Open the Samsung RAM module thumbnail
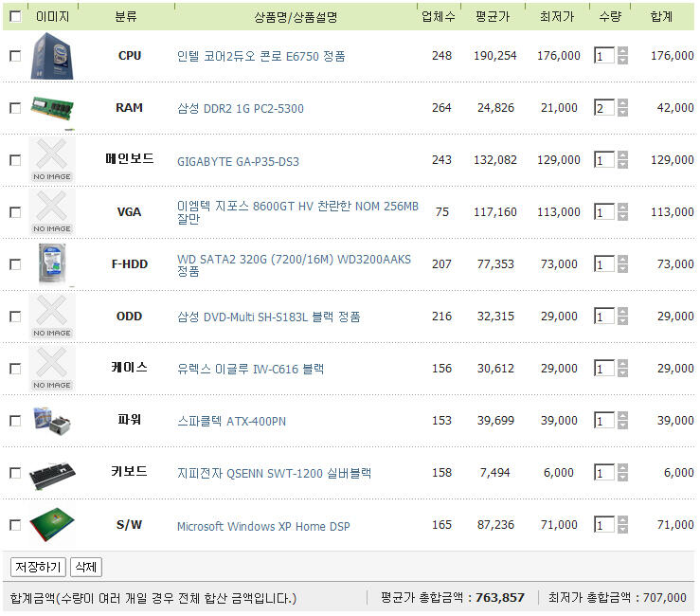The width and height of the screenshot is (700, 616). click(x=52, y=109)
